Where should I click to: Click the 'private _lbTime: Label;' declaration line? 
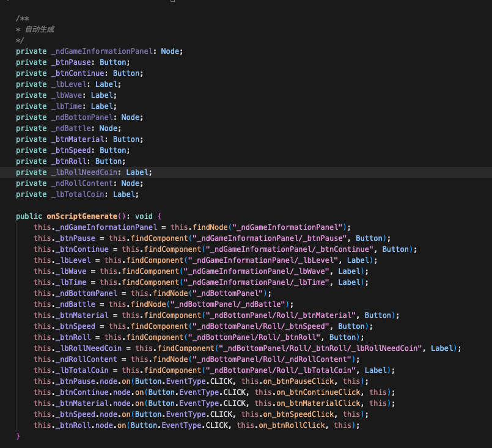(x=66, y=106)
